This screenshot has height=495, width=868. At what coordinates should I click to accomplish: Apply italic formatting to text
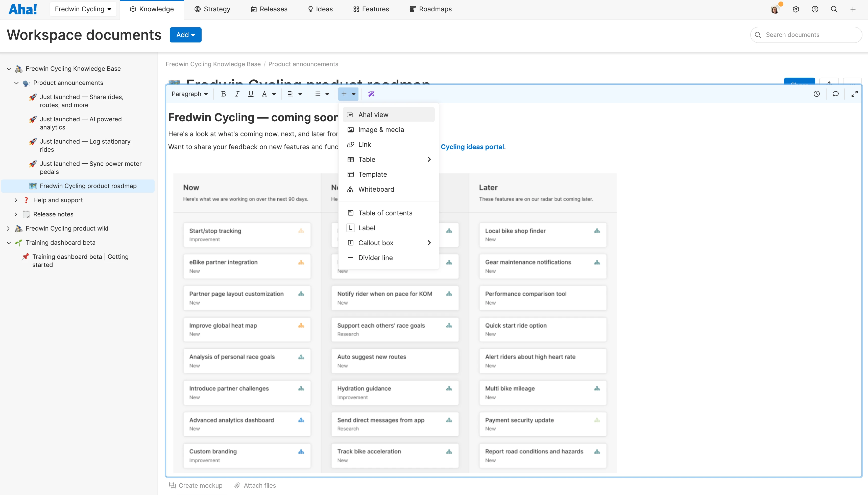237,94
